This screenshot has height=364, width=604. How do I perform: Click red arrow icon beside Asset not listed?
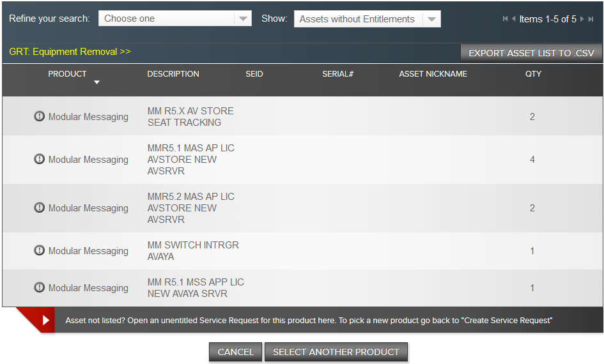click(x=45, y=320)
